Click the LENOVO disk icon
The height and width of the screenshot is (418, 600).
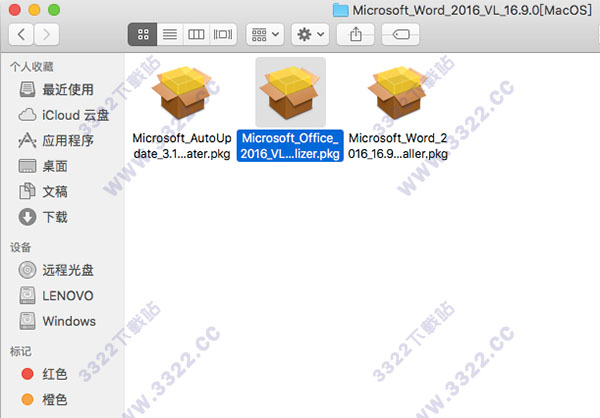(x=27, y=295)
